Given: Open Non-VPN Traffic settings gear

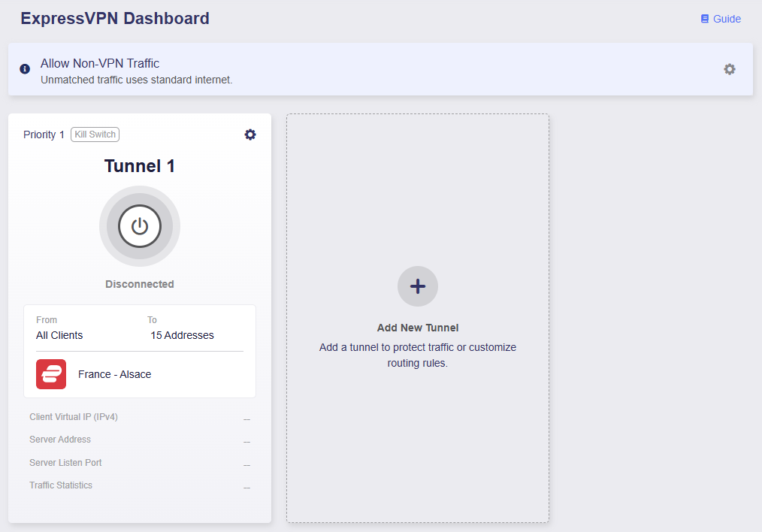Looking at the screenshot, I should pos(730,69).
